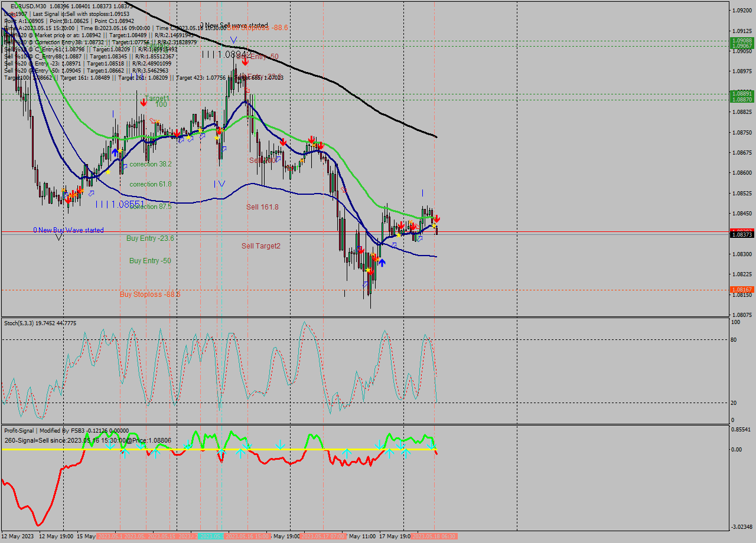Click the blue V marker above 1.08942 label
Viewport: 756px width, 543px height.
click(234, 40)
